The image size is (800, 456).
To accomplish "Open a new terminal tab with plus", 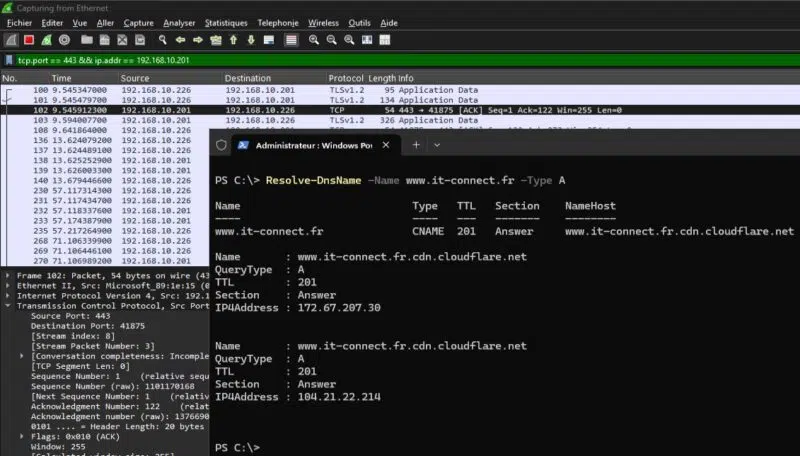I will click(x=416, y=145).
